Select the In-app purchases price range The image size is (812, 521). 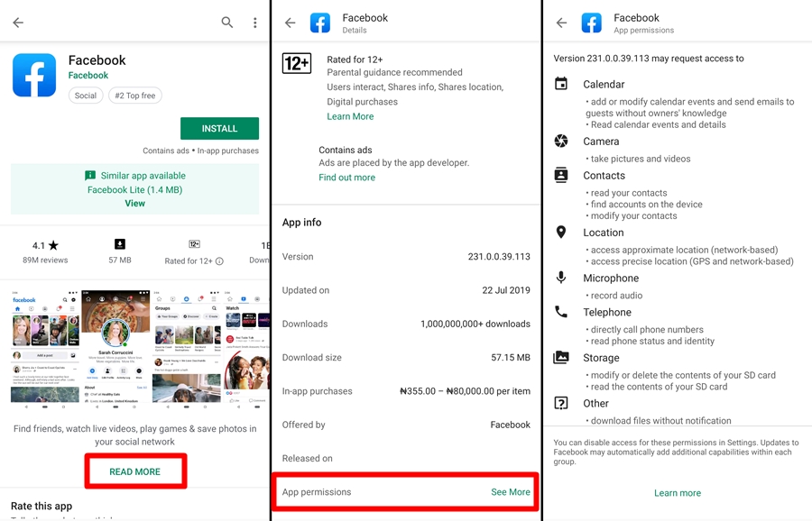pos(465,391)
